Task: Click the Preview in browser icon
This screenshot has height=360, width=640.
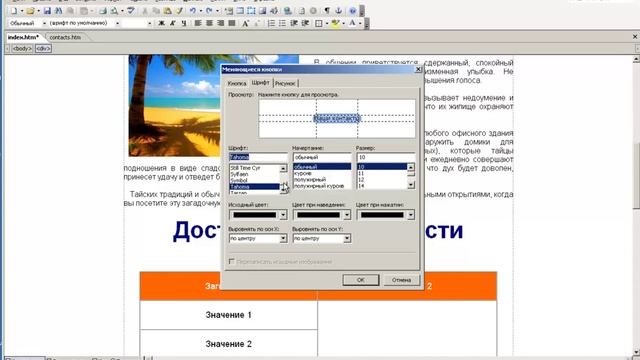Action: pyautogui.click(x=114, y=11)
